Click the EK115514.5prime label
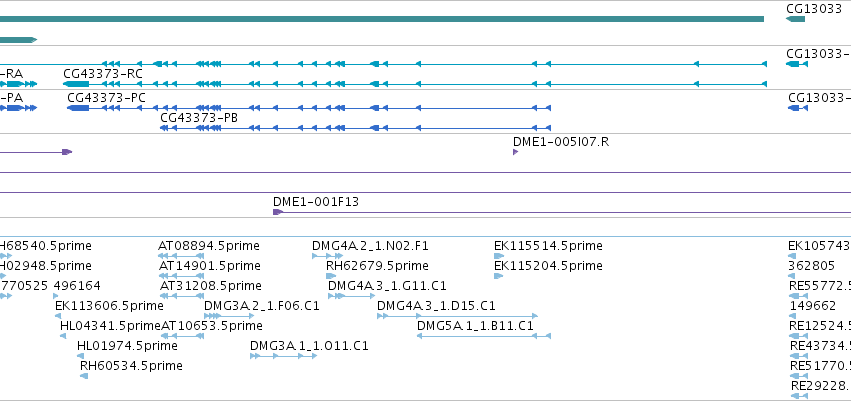 pos(548,246)
